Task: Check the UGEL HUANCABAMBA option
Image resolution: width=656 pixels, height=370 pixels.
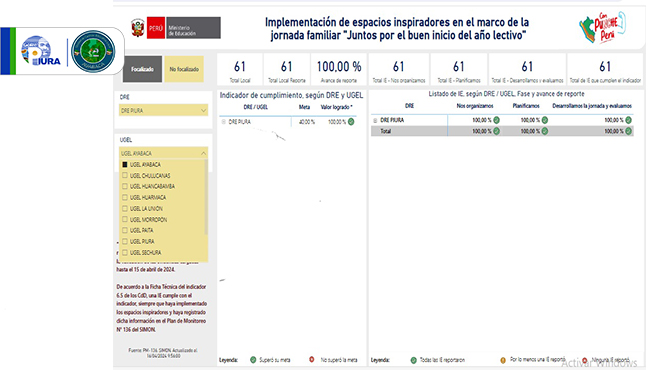Action: coord(125,186)
